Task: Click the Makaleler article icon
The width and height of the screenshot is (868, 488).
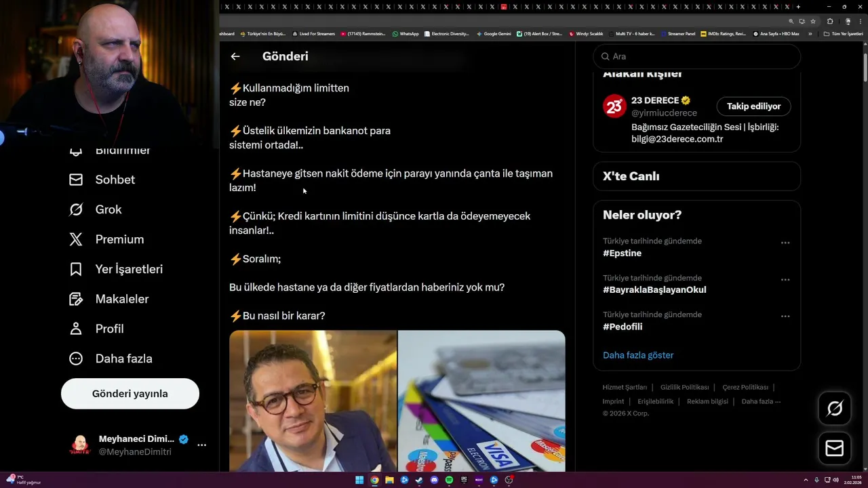Action: coord(76,299)
